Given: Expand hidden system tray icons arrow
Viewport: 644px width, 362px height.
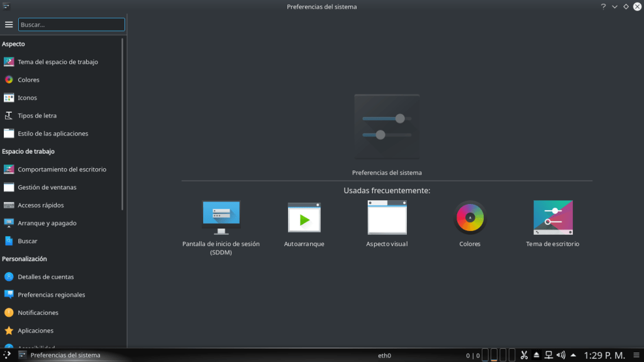Looking at the screenshot, I should click(573, 355).
